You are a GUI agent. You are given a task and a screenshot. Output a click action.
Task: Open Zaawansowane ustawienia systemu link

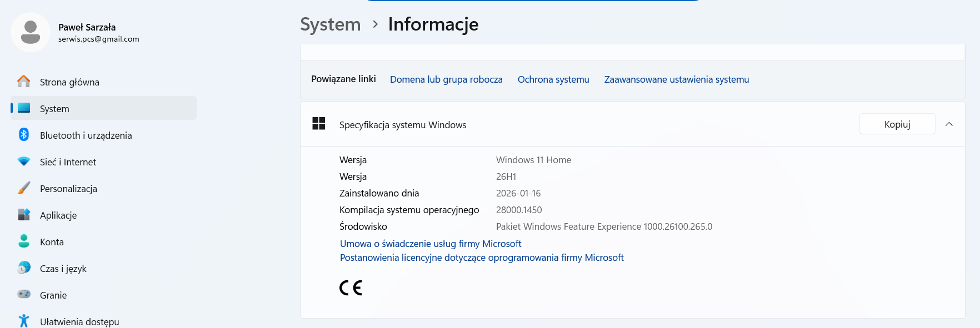tap(676, 79)
